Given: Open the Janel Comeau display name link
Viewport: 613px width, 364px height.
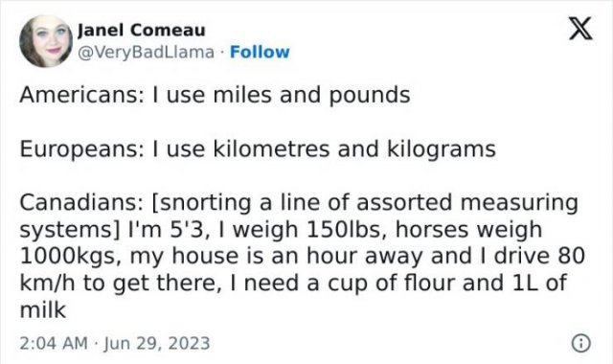Looking at the screenshot, I should 141,30.
